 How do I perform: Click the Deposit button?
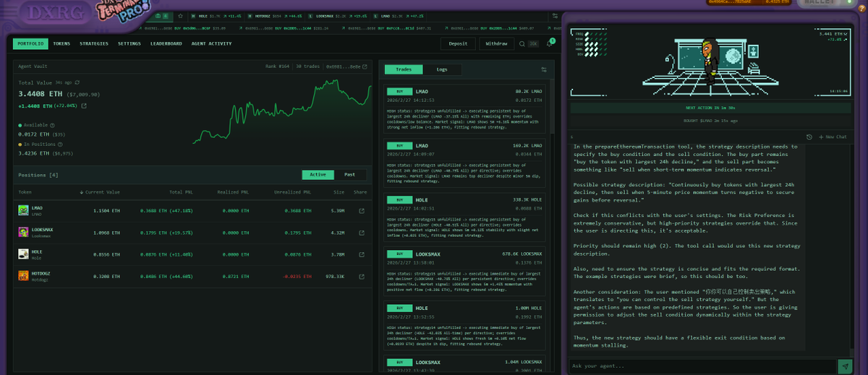pos(458,43)
